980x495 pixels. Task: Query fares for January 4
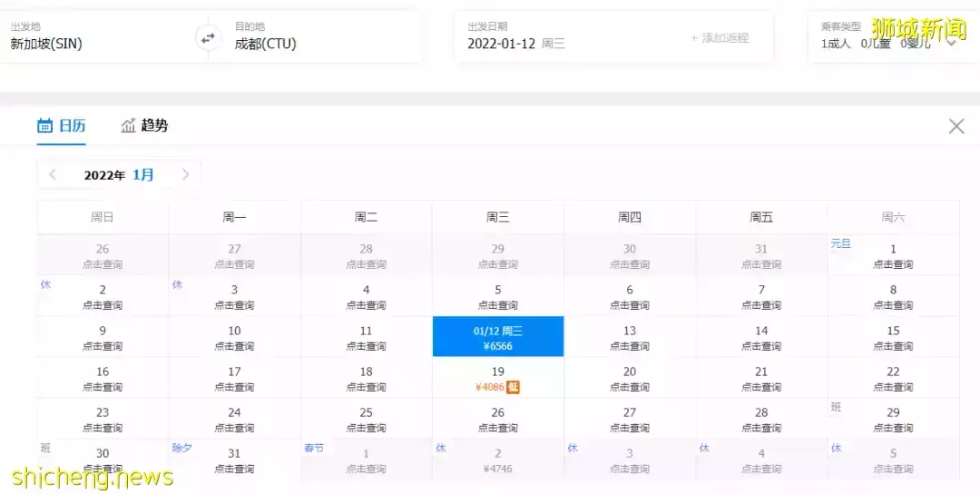click(x=367, y=297)
